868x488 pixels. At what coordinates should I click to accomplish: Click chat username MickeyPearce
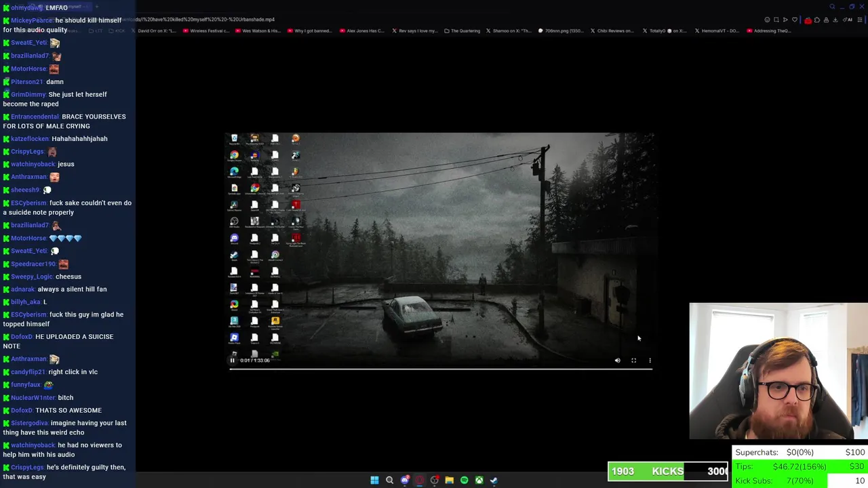click(x=31, y=20)
